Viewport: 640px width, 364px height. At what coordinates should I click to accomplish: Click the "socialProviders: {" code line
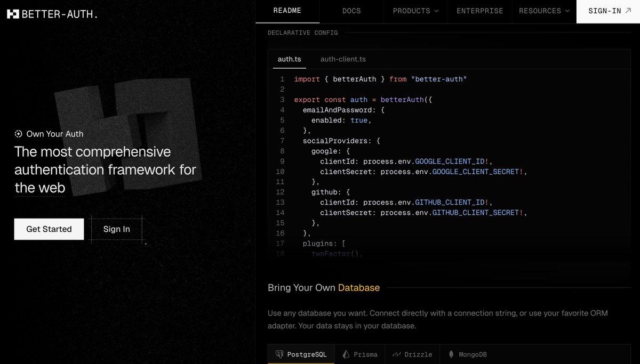tap(341, 141)
